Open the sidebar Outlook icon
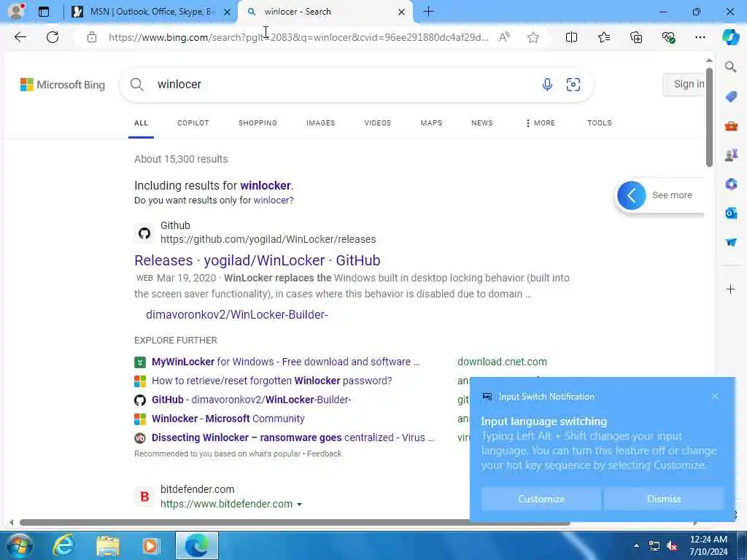 click(x=731, y=213)
